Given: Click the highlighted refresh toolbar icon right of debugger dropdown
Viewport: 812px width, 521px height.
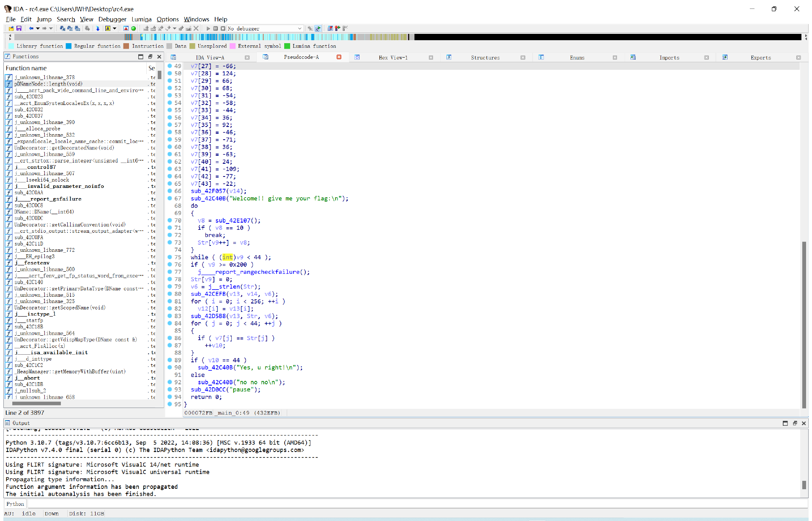Looking at the screenshot, I should pos(318,28).
